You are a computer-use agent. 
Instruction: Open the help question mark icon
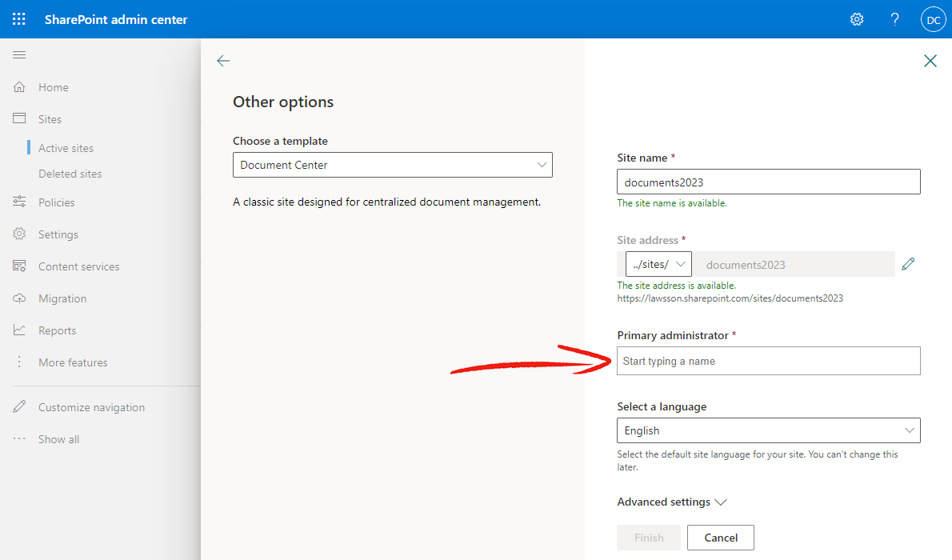(x=895, y=19)
